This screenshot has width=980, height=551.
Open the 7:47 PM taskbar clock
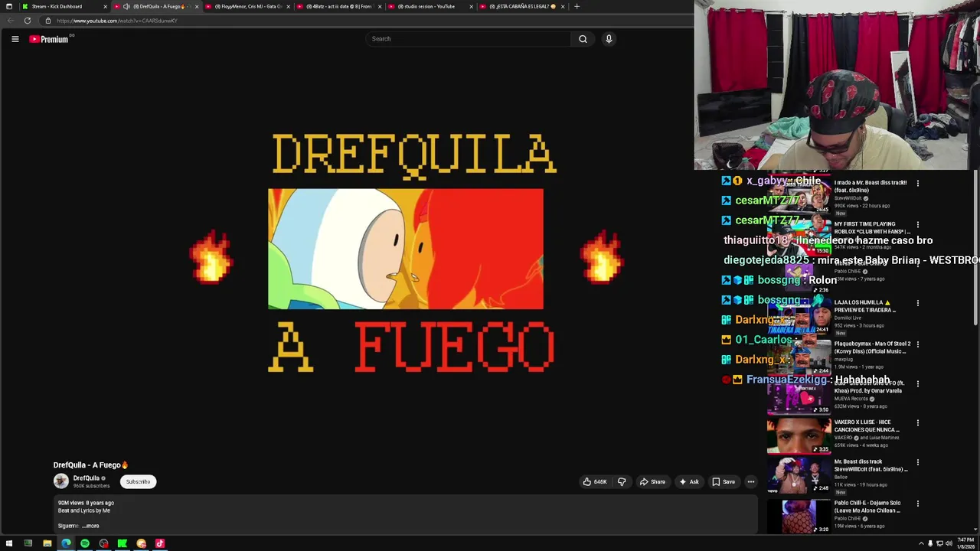tap(965, 543)
